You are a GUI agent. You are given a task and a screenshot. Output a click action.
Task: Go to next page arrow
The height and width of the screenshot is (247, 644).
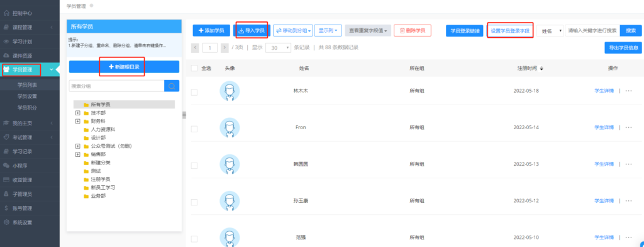click(225, 48)
